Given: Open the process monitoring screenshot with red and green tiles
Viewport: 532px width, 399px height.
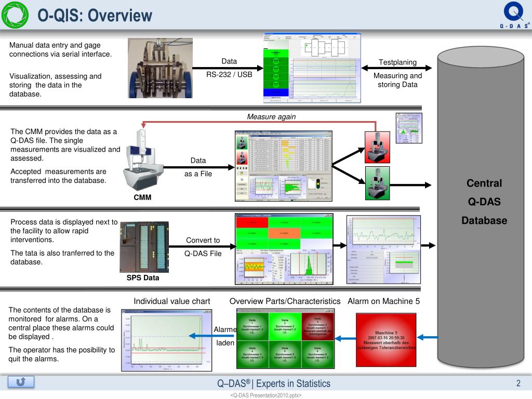Looking at the screenshot, I should [284, 249].
